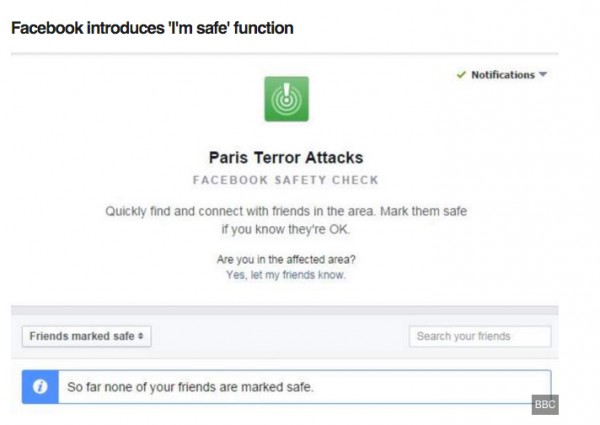The image size is (600, 425).
Task: Click the BBC credit badge
Action: tap(544, 405)
